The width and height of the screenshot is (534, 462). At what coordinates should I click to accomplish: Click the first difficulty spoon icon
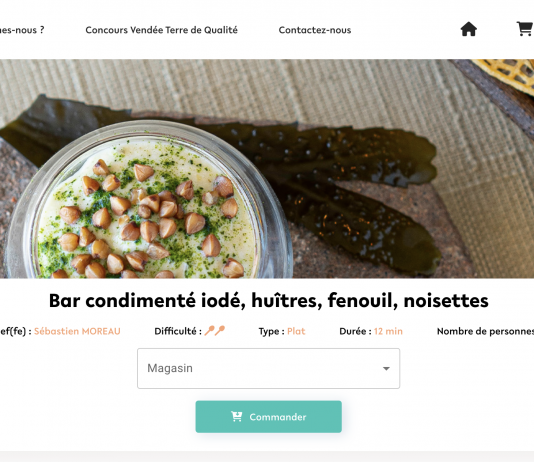209,331
